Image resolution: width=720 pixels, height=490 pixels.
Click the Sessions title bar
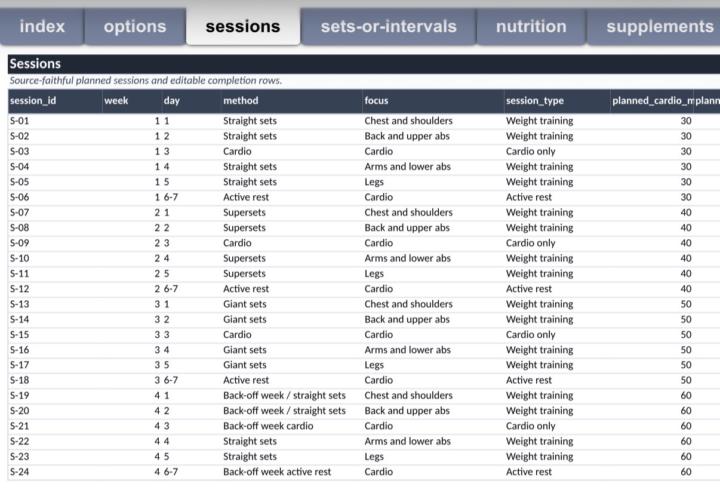click(x=364, y=64)
